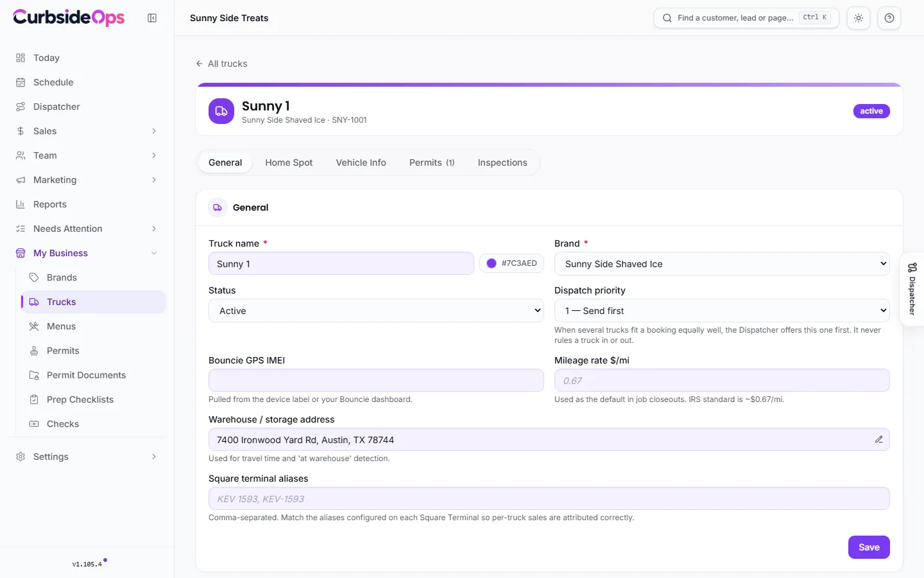Go back to All trucks
Screen dimensions: 924x578
[221, 64]
